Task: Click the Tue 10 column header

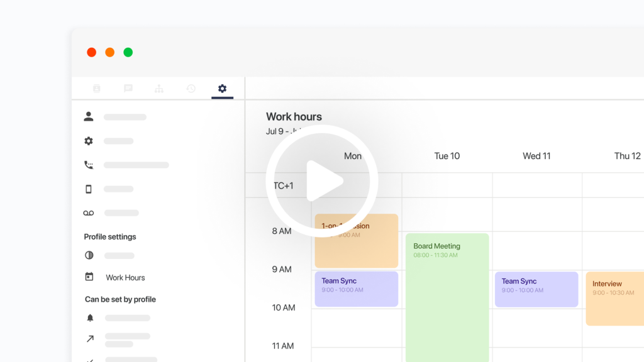Action: tap(447, 156)
